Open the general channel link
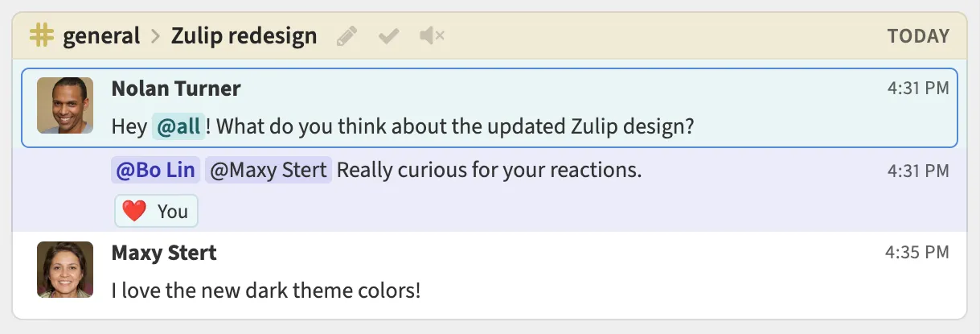The height and width of the screenshot is (334, 980). 101,36
